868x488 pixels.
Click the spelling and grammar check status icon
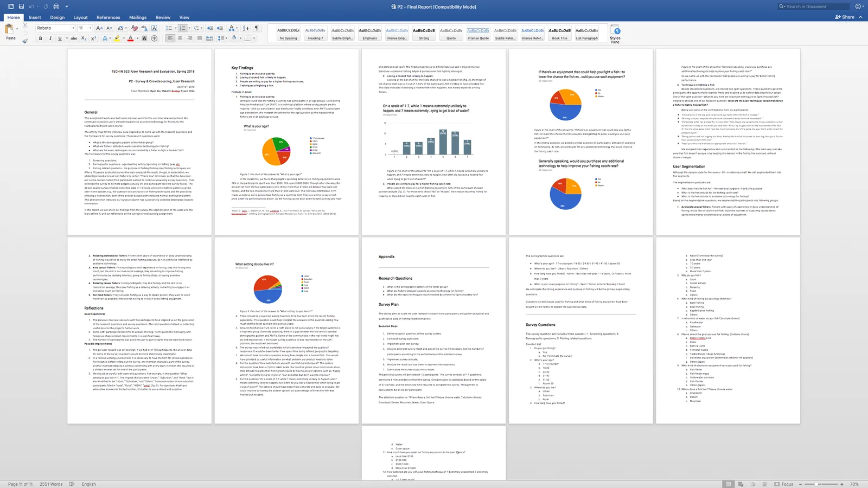[72, 484]
